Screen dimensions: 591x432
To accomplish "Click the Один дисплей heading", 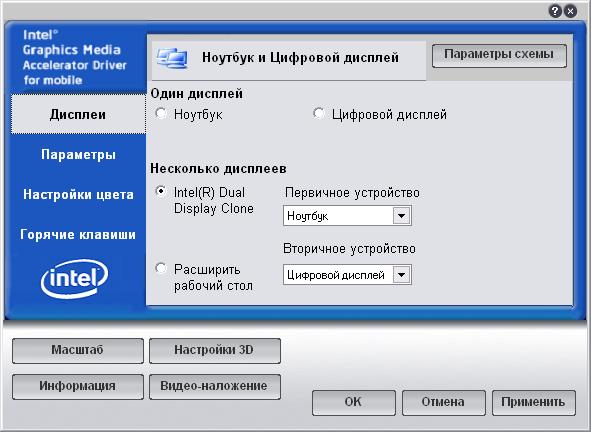I will tap(196, 93).
